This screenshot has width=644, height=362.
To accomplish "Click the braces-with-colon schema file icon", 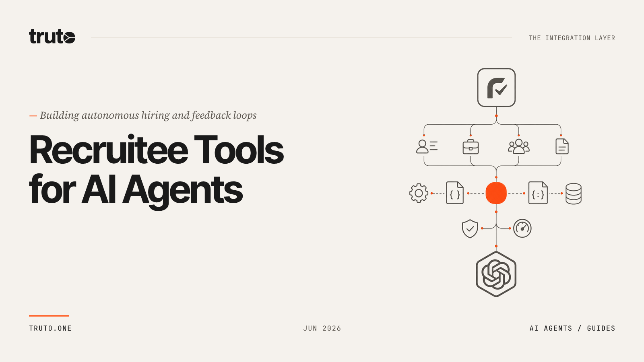I will (x=538, y=193).
